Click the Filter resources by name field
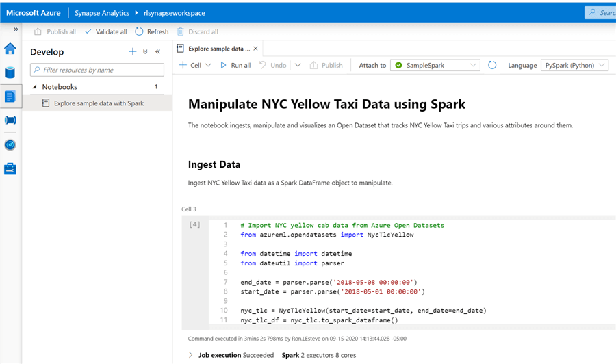The height and width of the screenshot is (364, 616). (x=97, y=70)
